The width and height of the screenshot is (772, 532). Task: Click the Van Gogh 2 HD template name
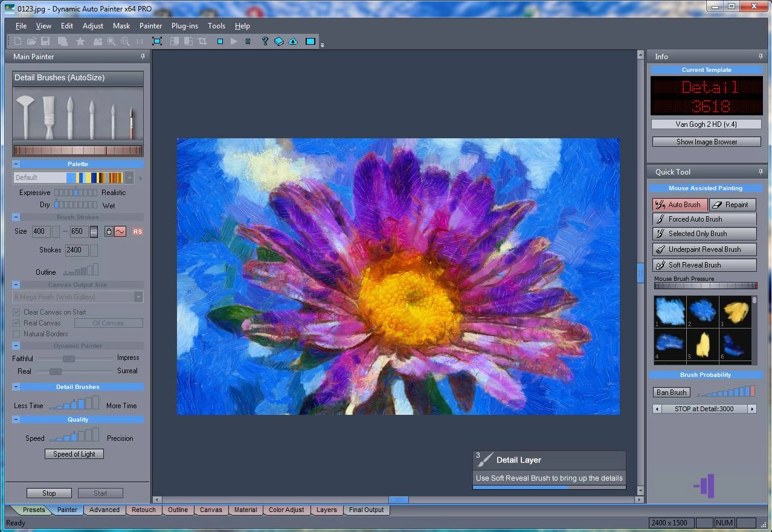click(706, 124)
